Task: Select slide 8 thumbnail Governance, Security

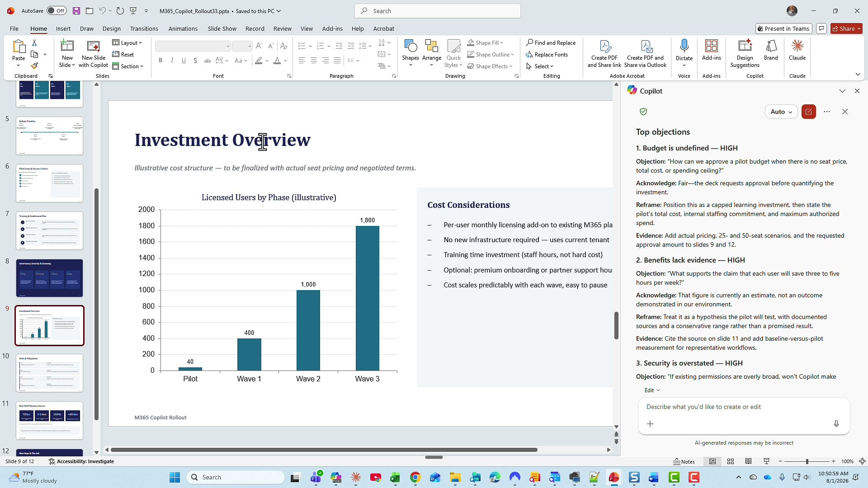Action: tap(49, 278)
